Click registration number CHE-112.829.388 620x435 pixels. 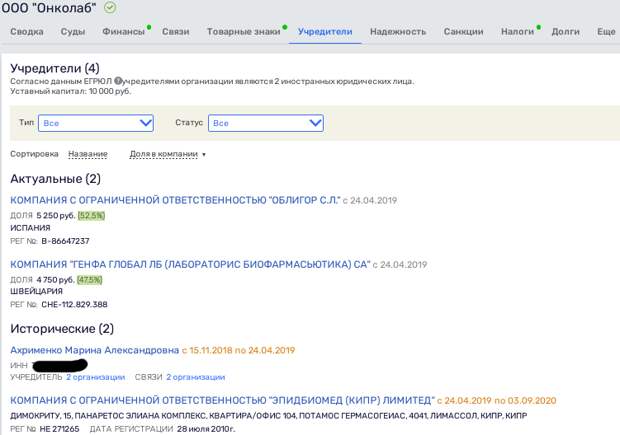click(74, 304)
